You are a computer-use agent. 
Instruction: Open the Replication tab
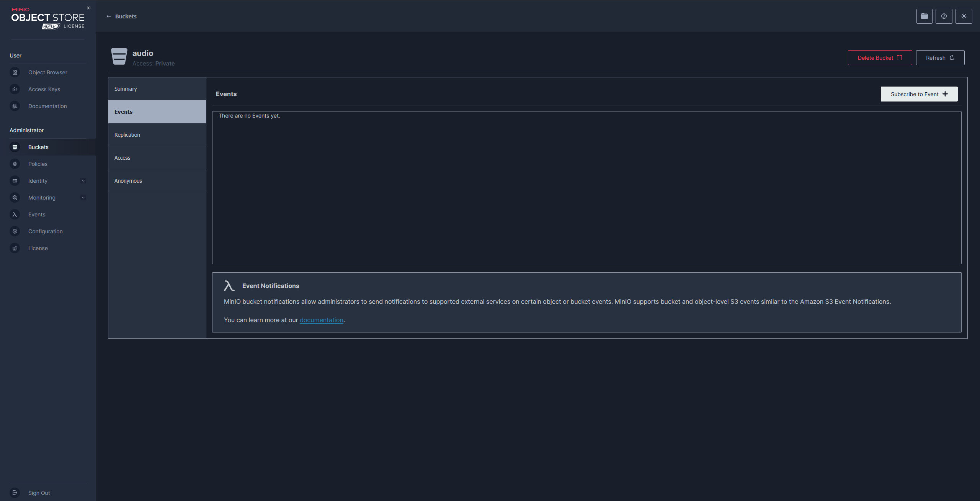point(157,135)
